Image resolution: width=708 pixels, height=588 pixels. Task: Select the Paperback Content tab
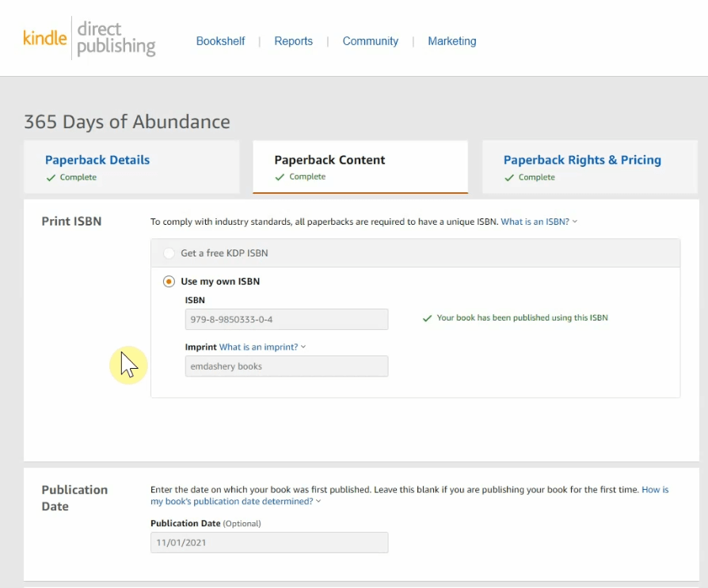(x=329, y=160)
